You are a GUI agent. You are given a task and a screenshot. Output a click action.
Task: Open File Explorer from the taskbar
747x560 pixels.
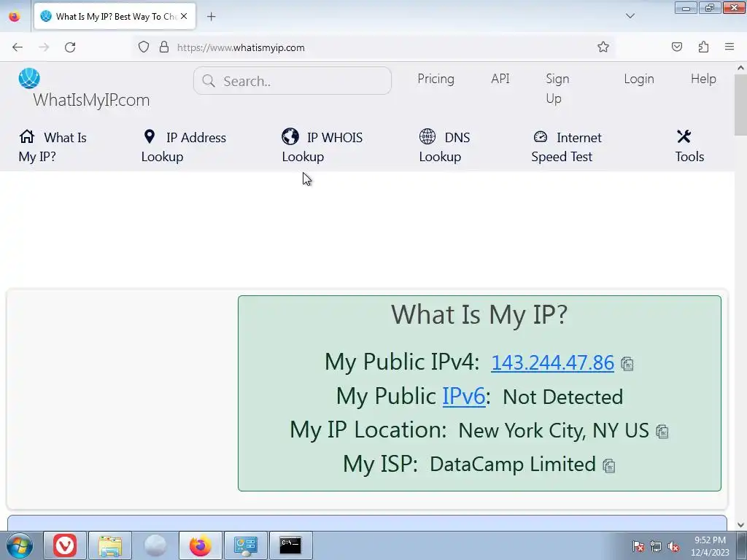(x=110, y=545)
